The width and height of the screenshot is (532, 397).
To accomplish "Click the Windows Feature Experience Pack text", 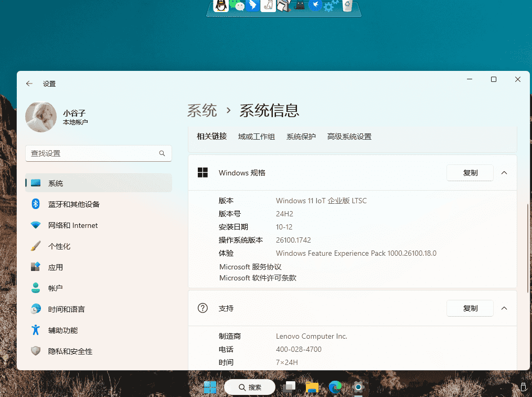I will (x=356, y=253).
